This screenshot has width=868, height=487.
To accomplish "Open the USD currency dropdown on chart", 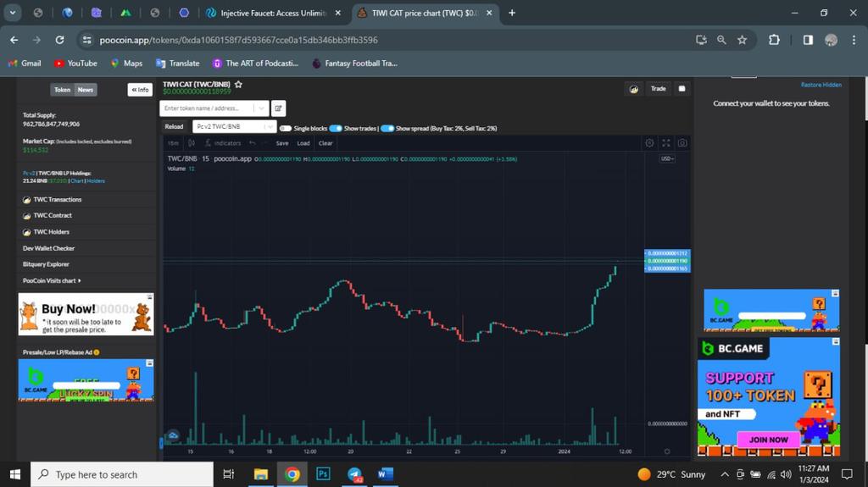I will coord(667,159).
